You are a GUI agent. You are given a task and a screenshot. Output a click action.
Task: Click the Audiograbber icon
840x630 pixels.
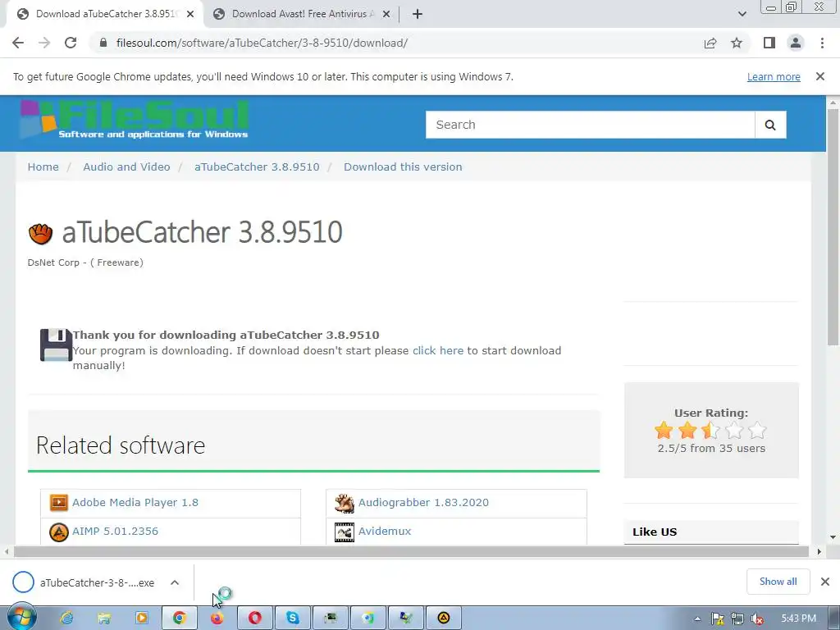344,503
